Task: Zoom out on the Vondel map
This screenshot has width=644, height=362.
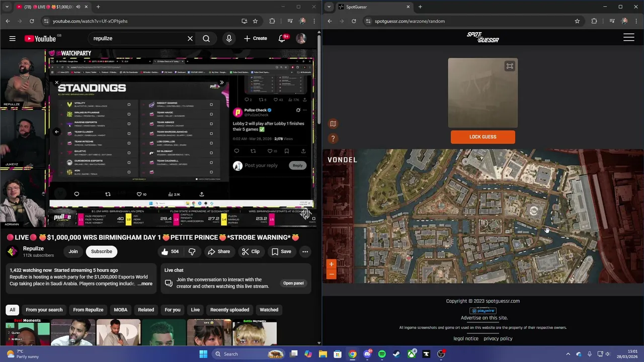Action: (x=331, y=274)
